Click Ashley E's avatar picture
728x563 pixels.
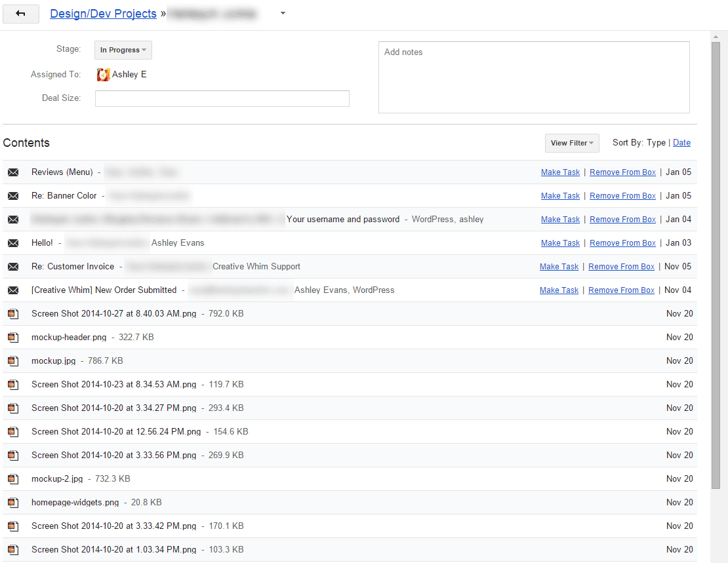pos(103,75)
